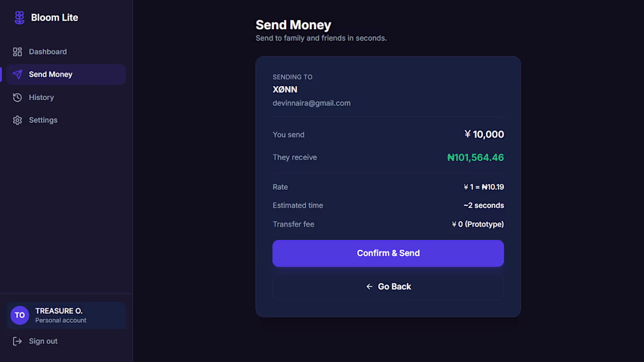Image resolution: width=644 pixels, height=362 pixels.
Task: Confirm & Send the transfer
Action: point(388,253)
